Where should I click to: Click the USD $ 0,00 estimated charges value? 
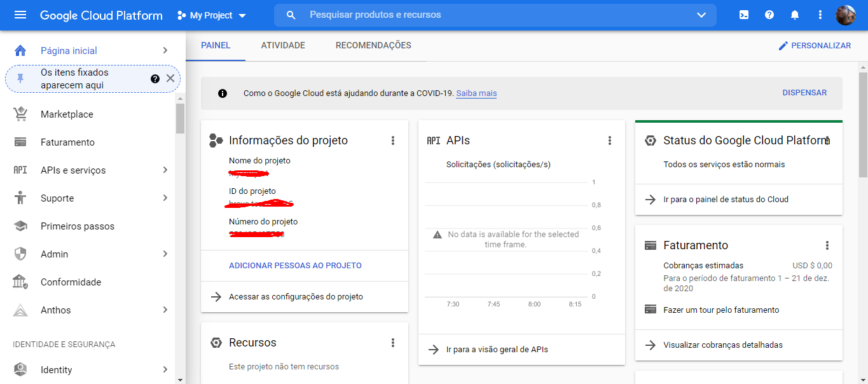[812, 266]
